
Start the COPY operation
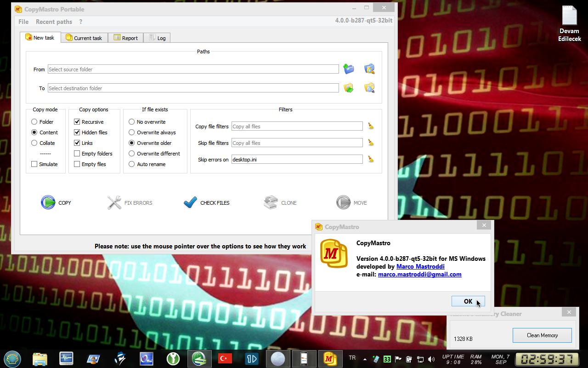point(56,203)
